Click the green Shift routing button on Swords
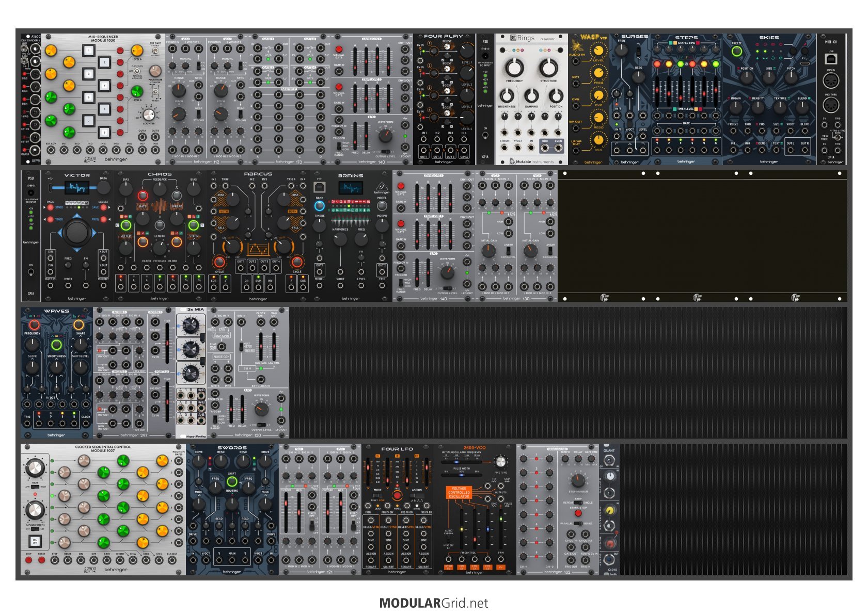 [232, 481]
